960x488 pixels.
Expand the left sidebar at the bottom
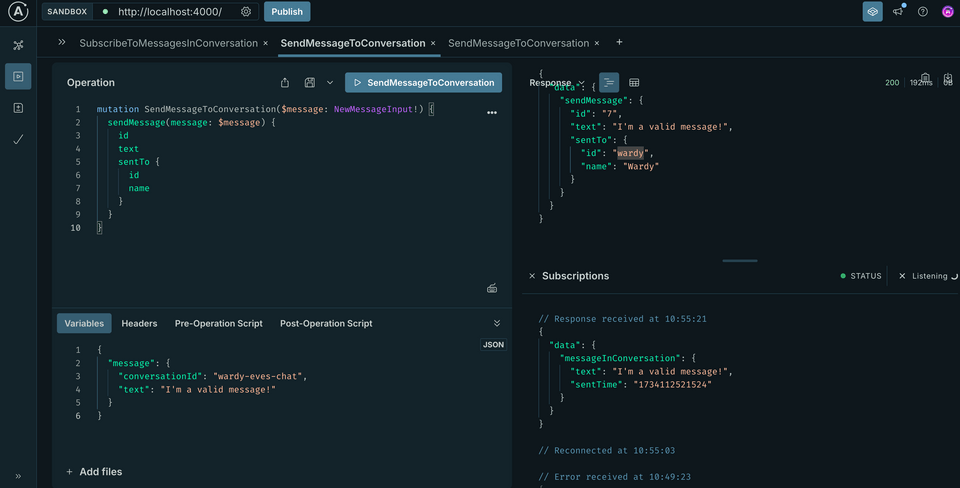coord(18,476)
